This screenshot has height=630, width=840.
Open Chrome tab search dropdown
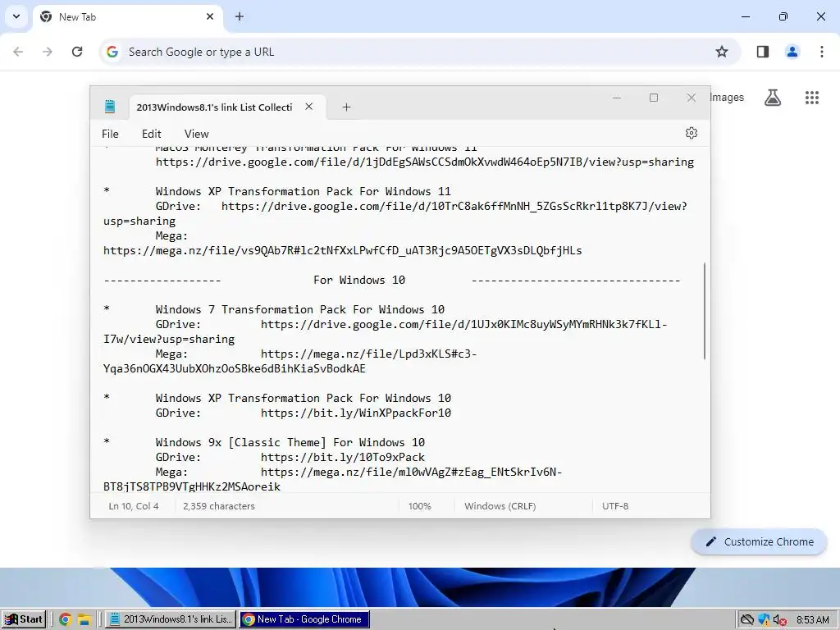[16, 16]
